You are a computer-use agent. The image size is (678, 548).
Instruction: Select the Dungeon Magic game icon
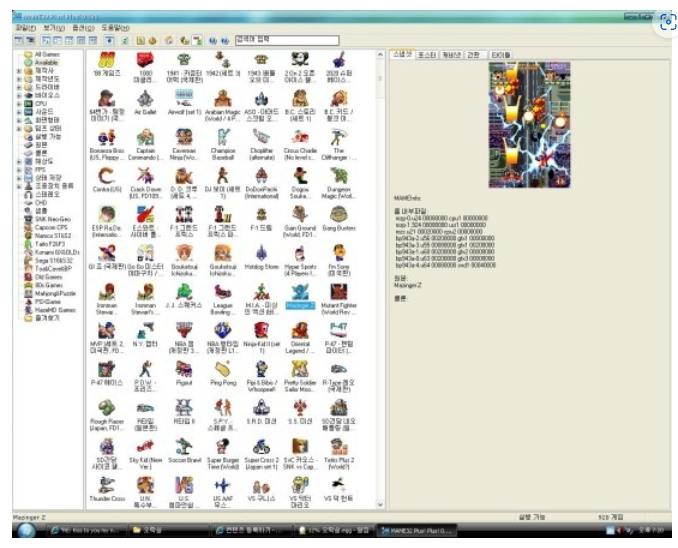point(339,183)
